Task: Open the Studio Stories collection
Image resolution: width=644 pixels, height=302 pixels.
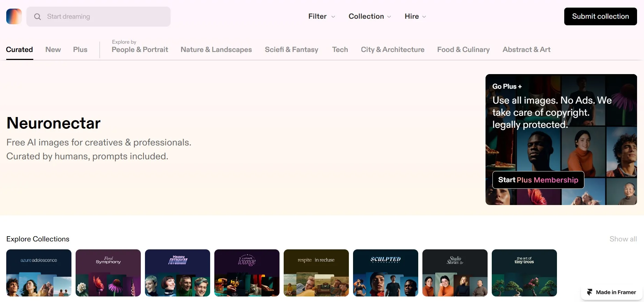Action: [x=455, y=273]
